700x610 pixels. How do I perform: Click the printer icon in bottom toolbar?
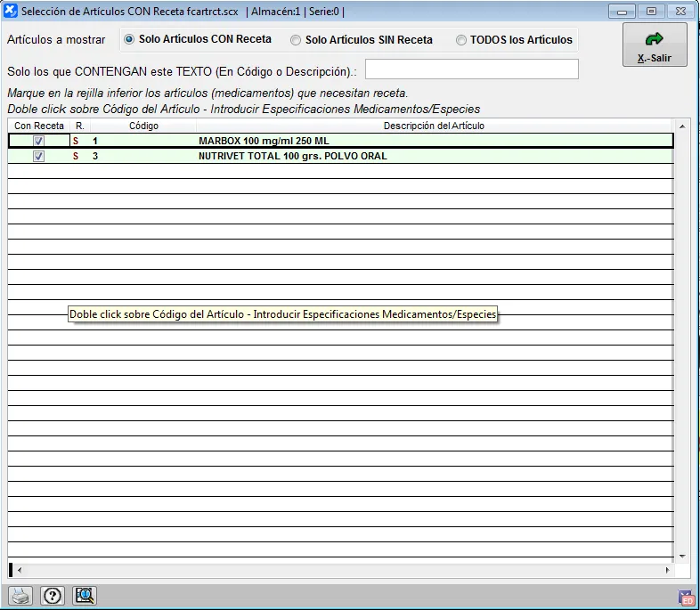click(20, 596)
